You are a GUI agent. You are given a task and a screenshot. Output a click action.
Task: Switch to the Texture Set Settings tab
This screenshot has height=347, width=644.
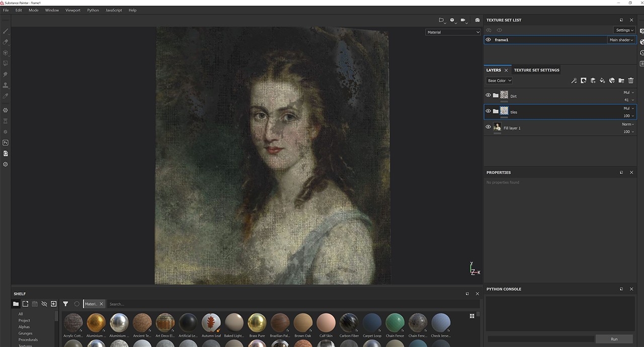coord(536,70)
